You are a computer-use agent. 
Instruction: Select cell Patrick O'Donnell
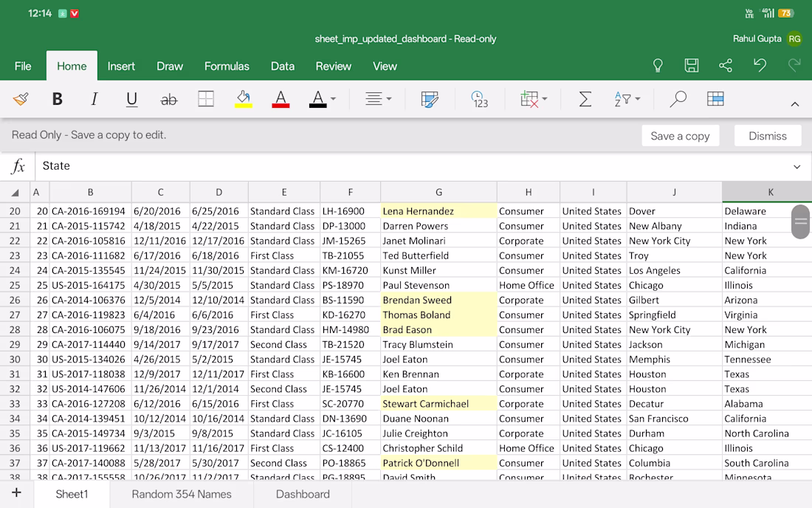[438, 463]
